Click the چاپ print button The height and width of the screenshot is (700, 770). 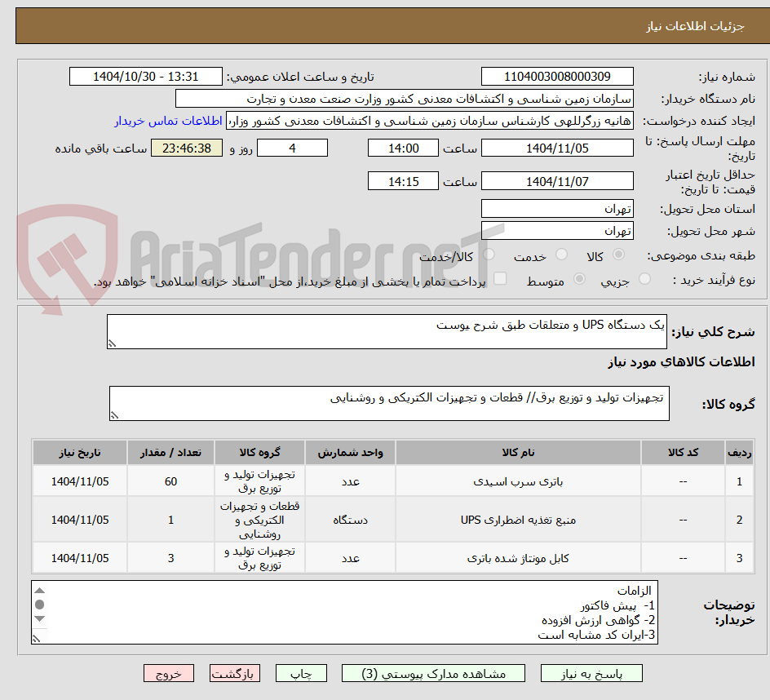pos(301,673)
